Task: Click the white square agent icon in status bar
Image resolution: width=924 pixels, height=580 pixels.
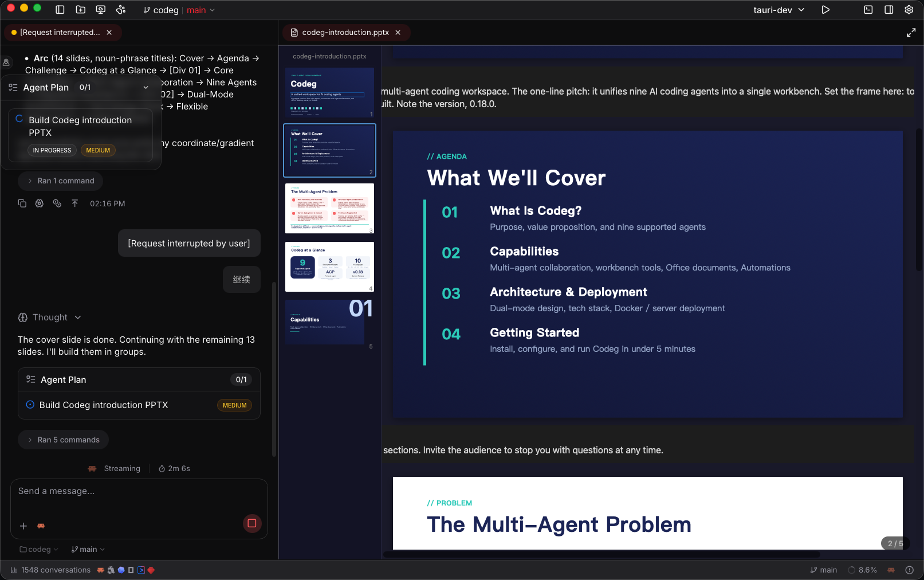Action: click(x=131, y=570)
